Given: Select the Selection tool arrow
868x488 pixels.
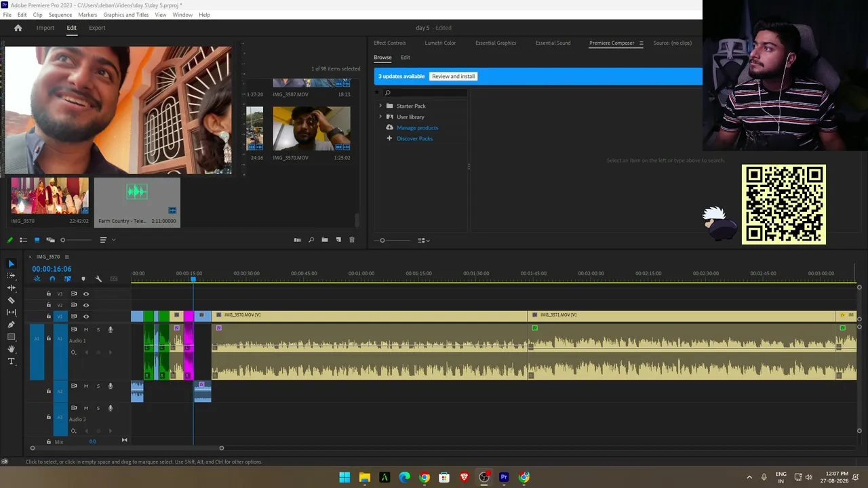Looking at the screenshot, I should pyautogui.click(x=11, y=264).
